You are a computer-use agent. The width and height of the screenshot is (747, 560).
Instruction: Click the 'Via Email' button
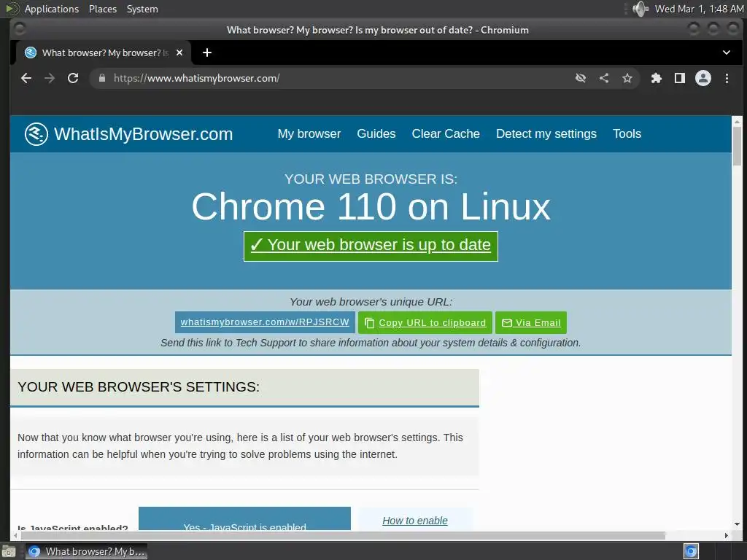point(531,323)
